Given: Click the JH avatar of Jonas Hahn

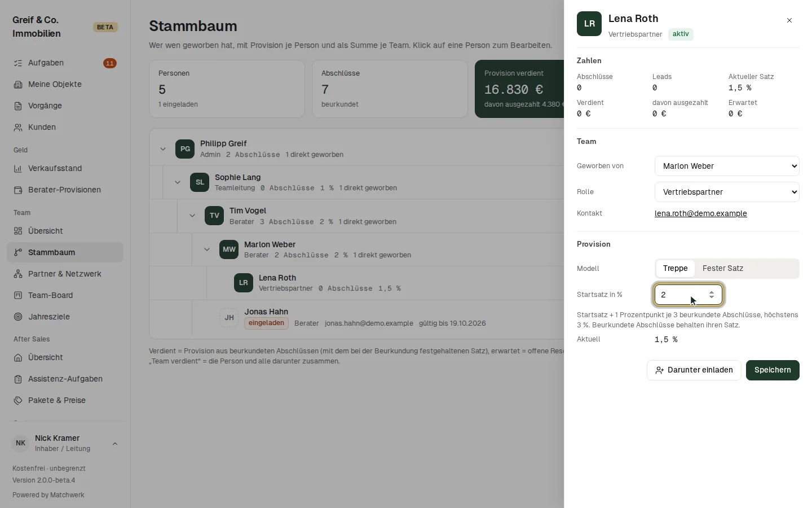Looking at the screenshot, I should 229,317.
